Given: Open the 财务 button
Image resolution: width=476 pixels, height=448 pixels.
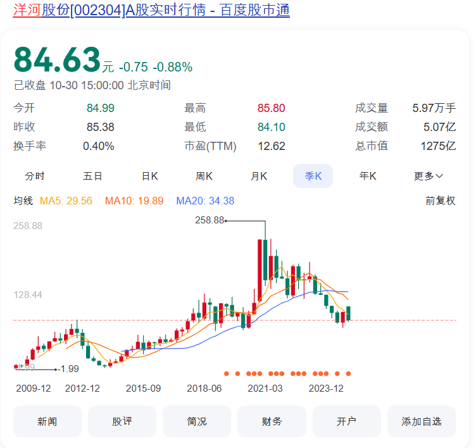Looking at the screenshot, I should point(272,421).
